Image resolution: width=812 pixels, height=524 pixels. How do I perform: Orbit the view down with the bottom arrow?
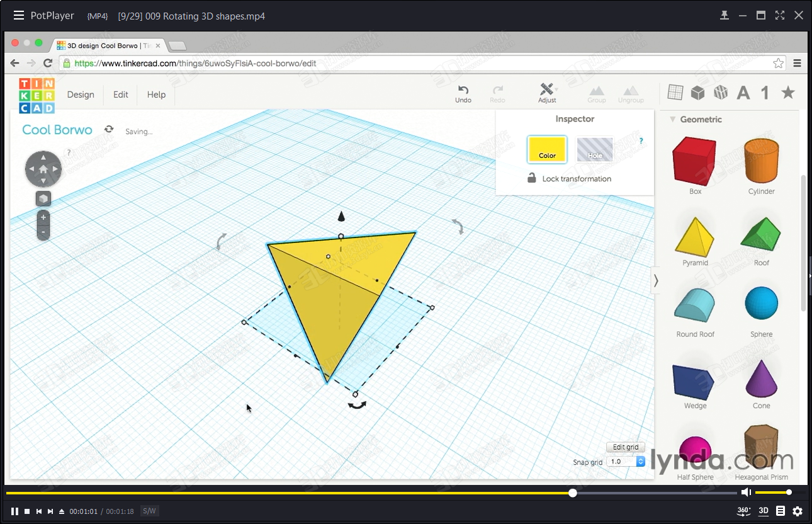point(43,181)
